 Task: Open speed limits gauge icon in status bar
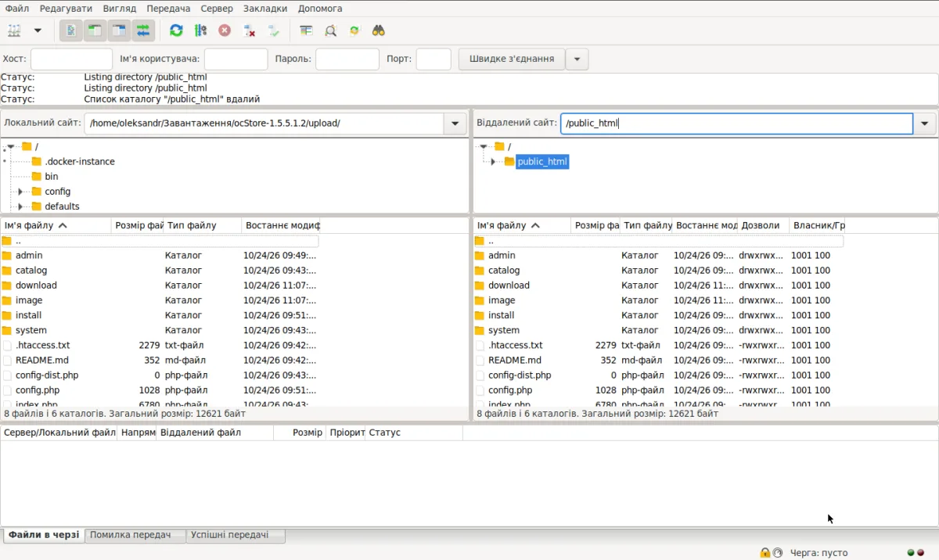[777, 553]
